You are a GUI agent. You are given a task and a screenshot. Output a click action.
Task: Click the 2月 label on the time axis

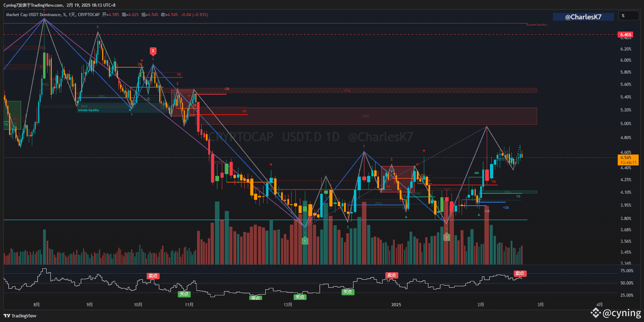(x=481, y=304)
